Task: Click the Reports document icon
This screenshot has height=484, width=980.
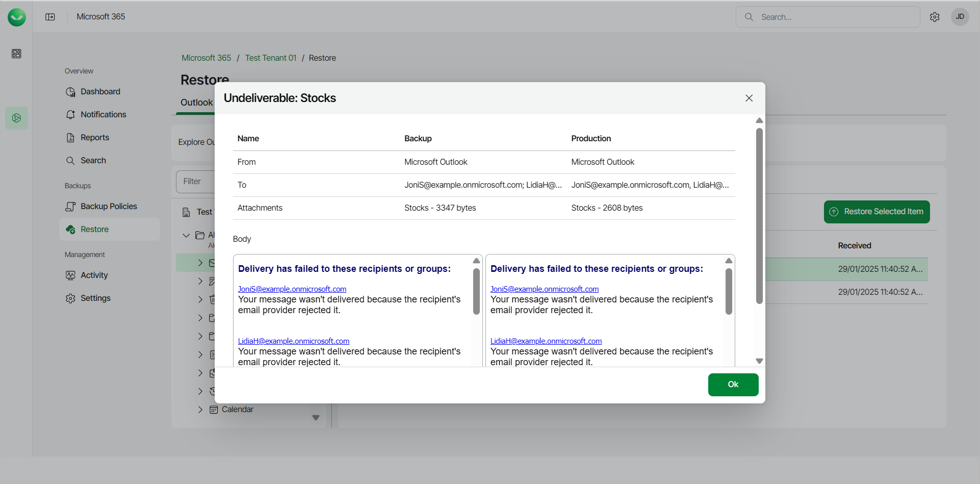Action: click(x=70, y=138)
